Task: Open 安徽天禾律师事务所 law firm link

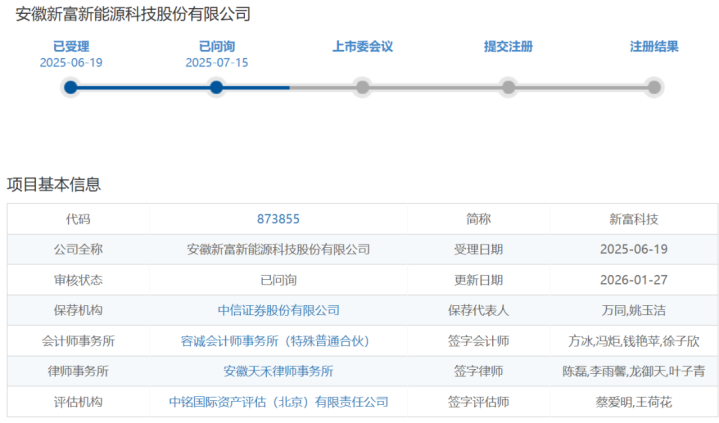Action: 278,371
